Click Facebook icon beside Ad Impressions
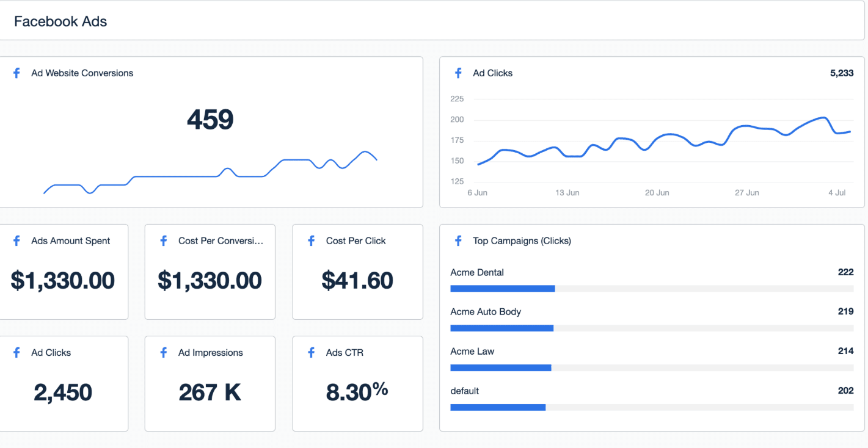This screenshot has height=448, width=868. point(164,353)
